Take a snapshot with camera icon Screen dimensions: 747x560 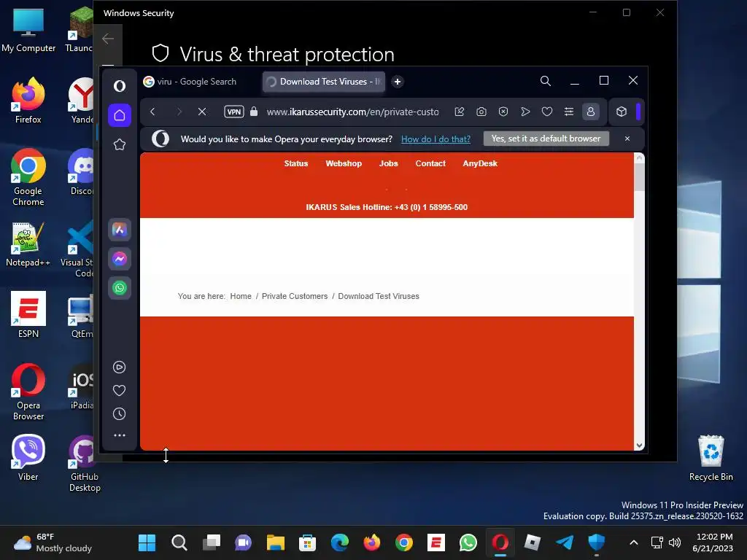[481, 112]
